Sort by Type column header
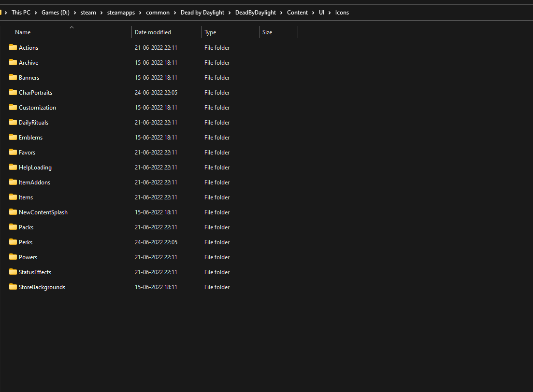Screen dimensions: 533x392 pyautogui.click(x=210, y=32)
